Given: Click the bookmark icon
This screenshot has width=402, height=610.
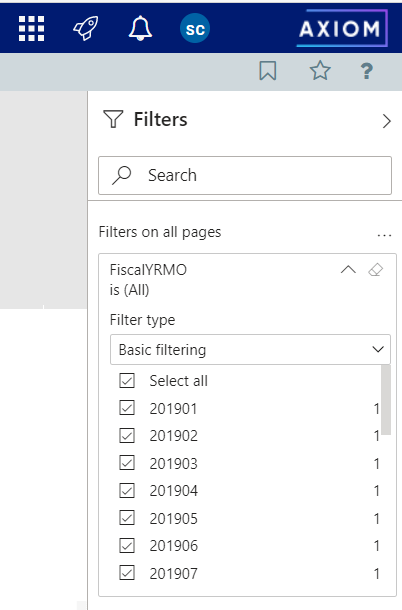Looking at the screenshot, I should click(268, 71).
